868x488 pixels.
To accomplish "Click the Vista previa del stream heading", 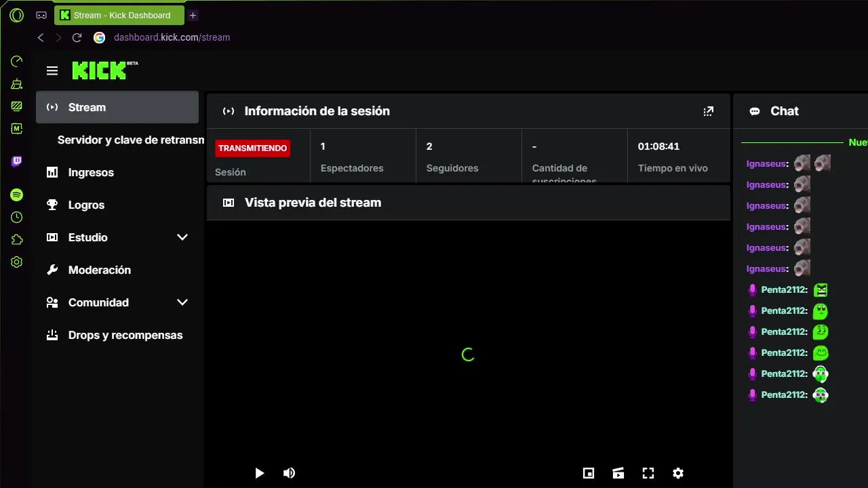I will coord(313,203).
